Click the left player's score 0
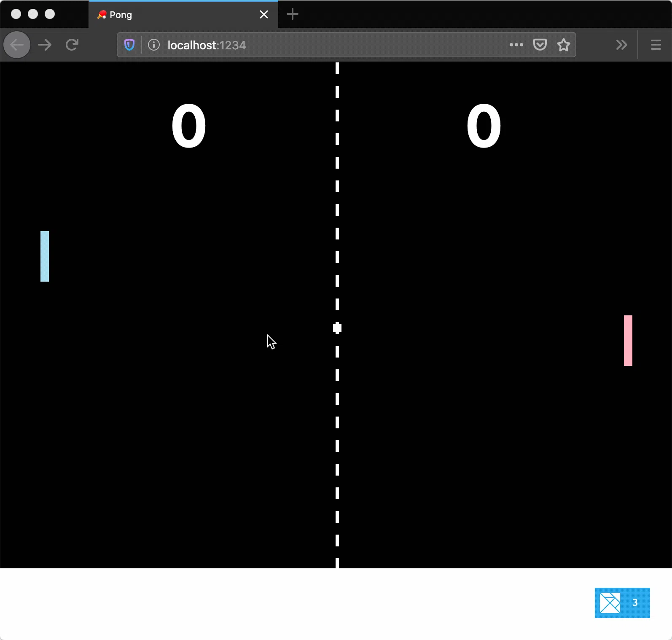The height and width of the screenshot is (640, 672). click(x=189, y=126)
